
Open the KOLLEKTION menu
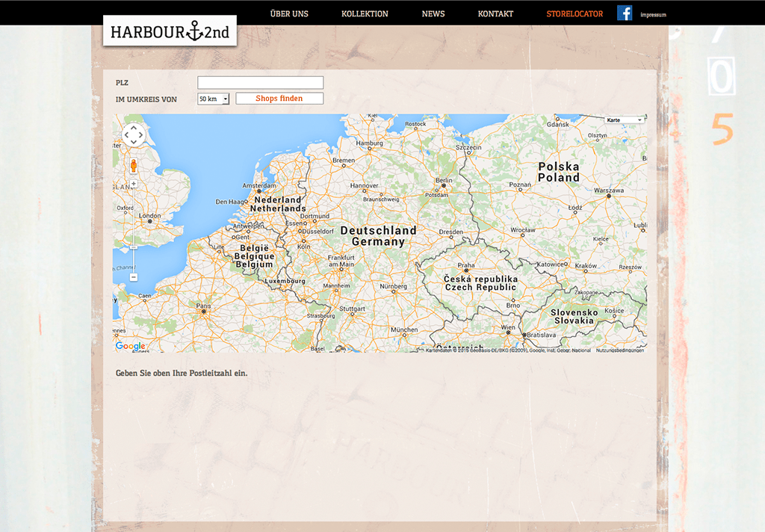coord(365,13)
